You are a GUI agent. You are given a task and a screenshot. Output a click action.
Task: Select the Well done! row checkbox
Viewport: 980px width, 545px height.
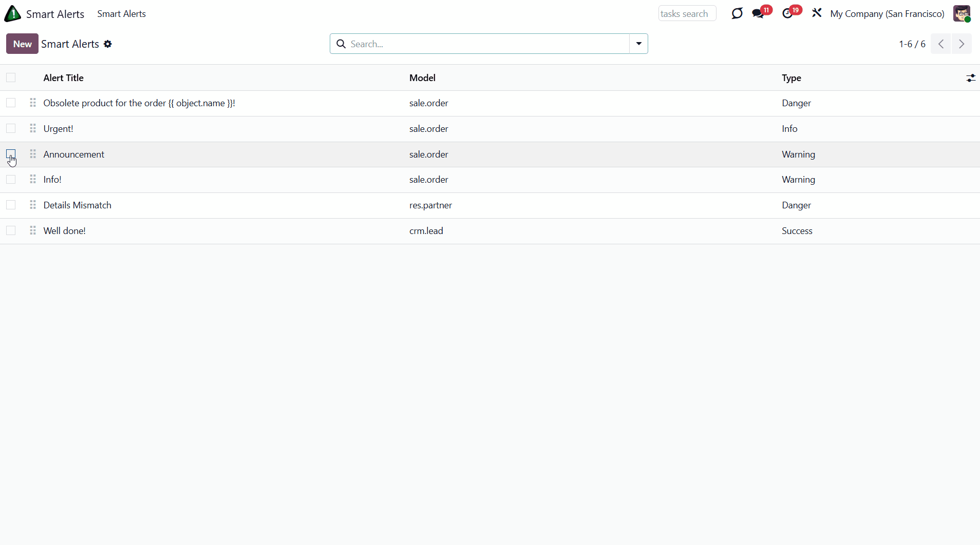coord(11,231)
